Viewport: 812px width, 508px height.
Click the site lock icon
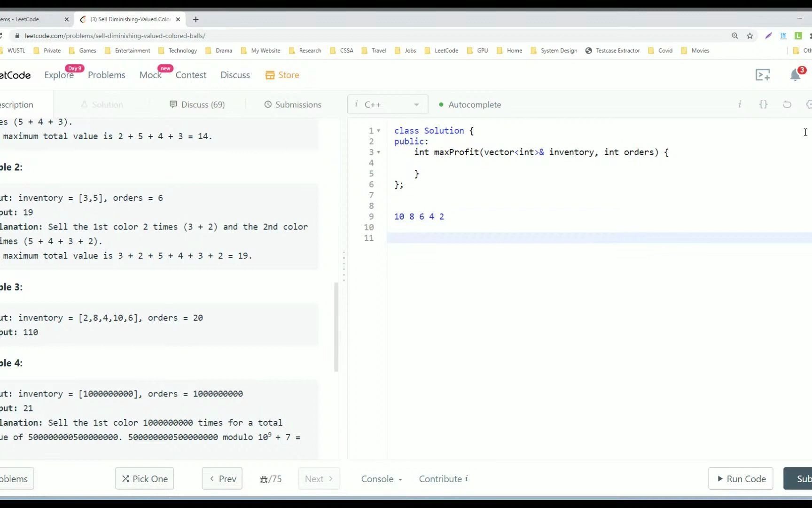tap(17, 36)
